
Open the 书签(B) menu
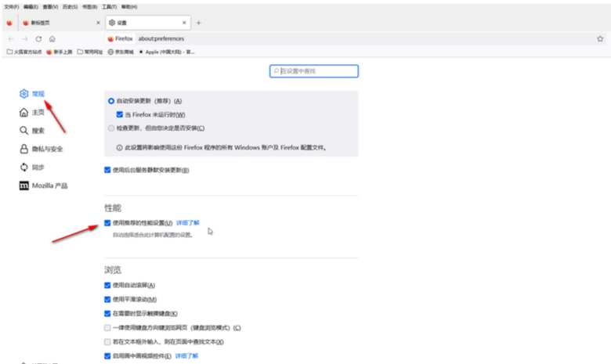point(90,7)
